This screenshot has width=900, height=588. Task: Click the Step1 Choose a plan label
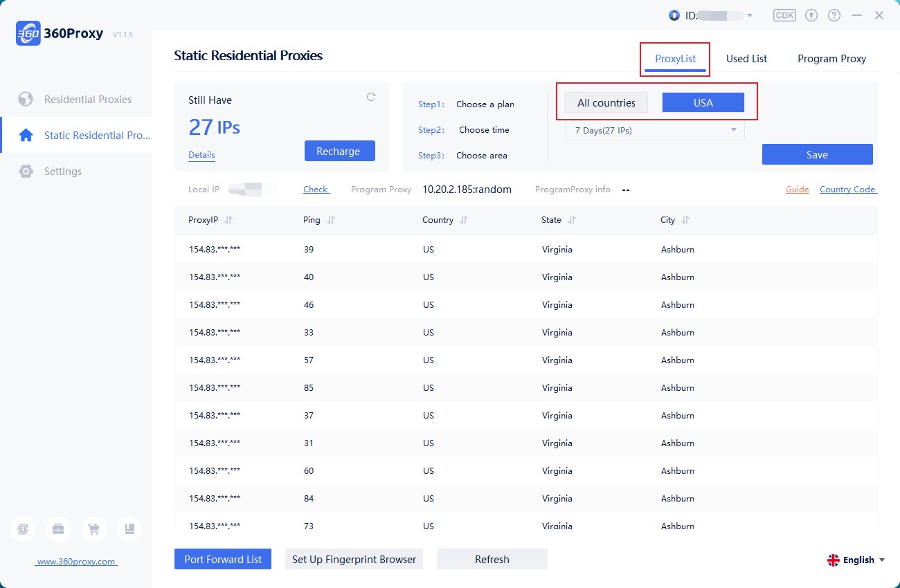click(x=466, y=104)
